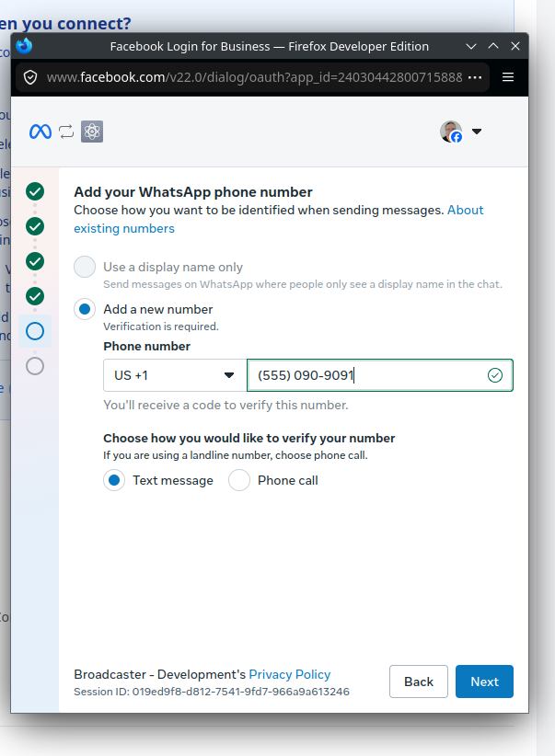Click the Broadcaster app atom icon
Viewport: 555px width, 756px height.
pyautogui.click(x=92, y=132)
